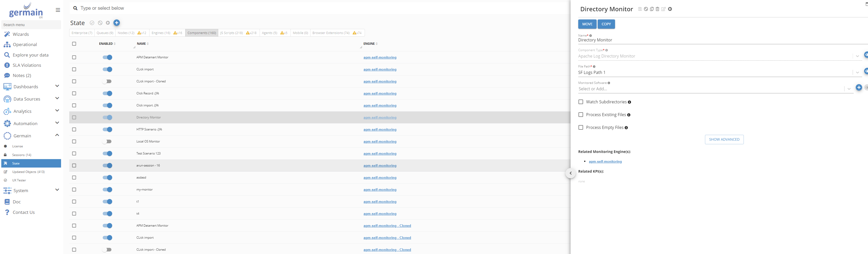868x254 pixels.
Task: Click the duplicate icon beside Directory Monitor title
Action: (652, 9)
